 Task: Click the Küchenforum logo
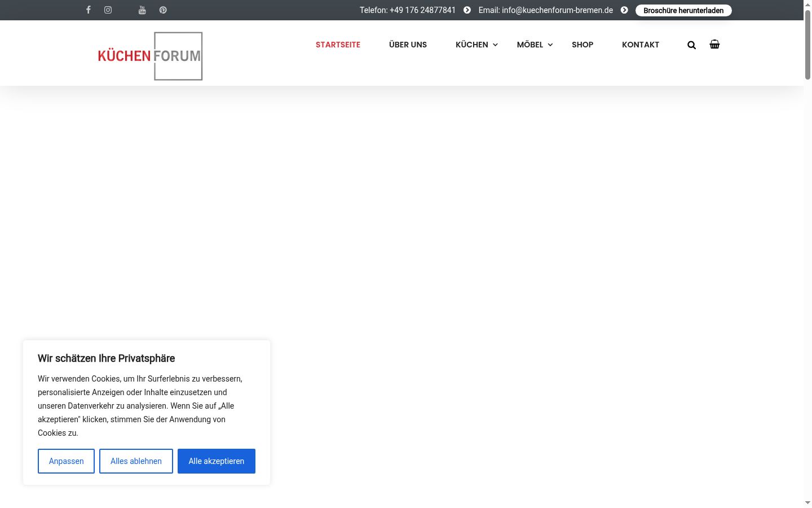[x=150, y=56]
